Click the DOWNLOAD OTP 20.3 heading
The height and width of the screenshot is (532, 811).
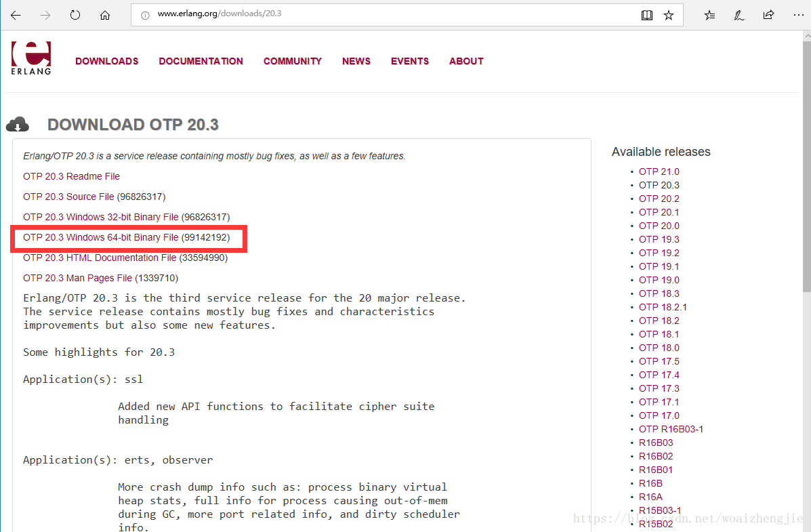(x=133, y=125)
